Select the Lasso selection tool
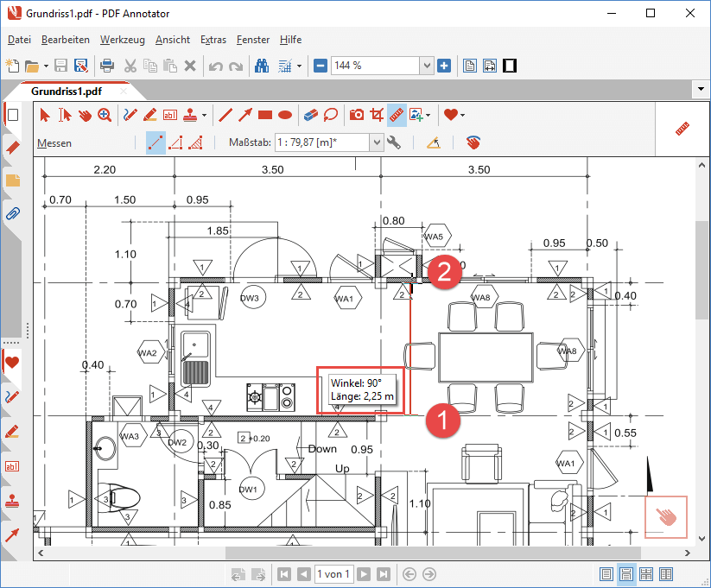711x588 pixels. point(331,115)
